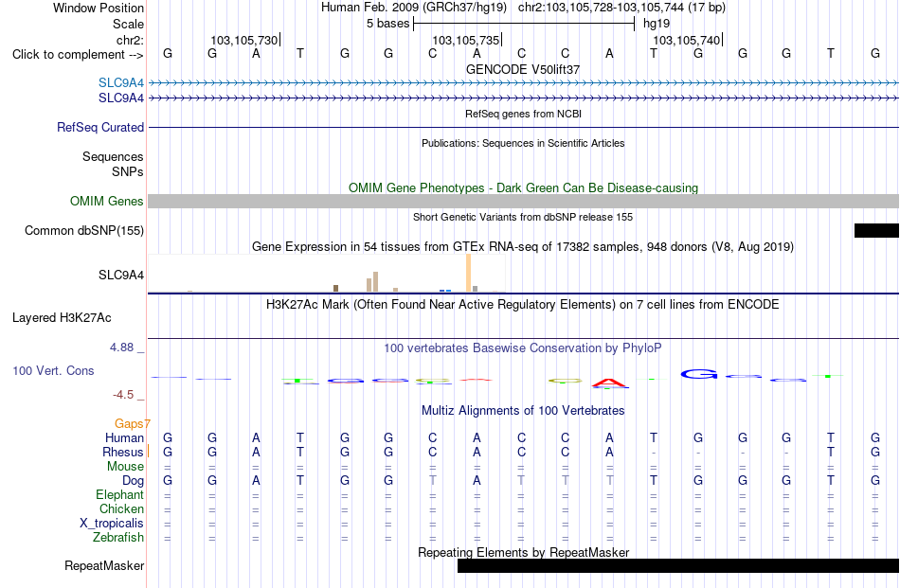Click the red A PhyloP logo letter
This screenshot has width=900, height=588.
tap(609, 383)
